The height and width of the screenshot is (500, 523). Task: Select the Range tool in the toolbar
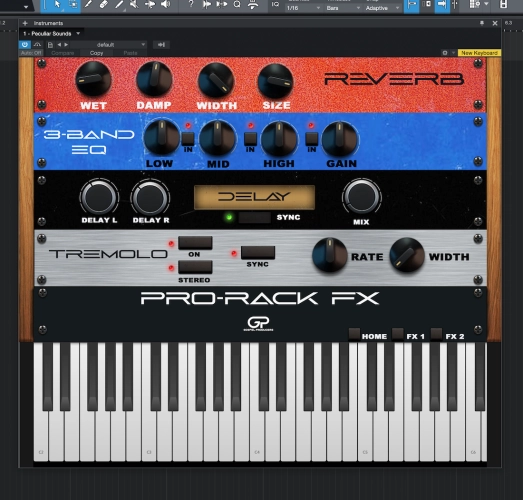(x=73, y=4)
